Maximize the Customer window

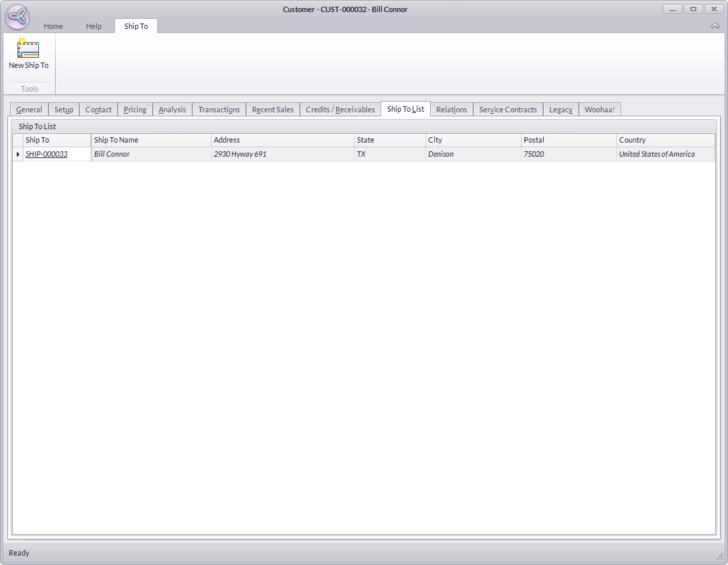click(x=693, y=9)
